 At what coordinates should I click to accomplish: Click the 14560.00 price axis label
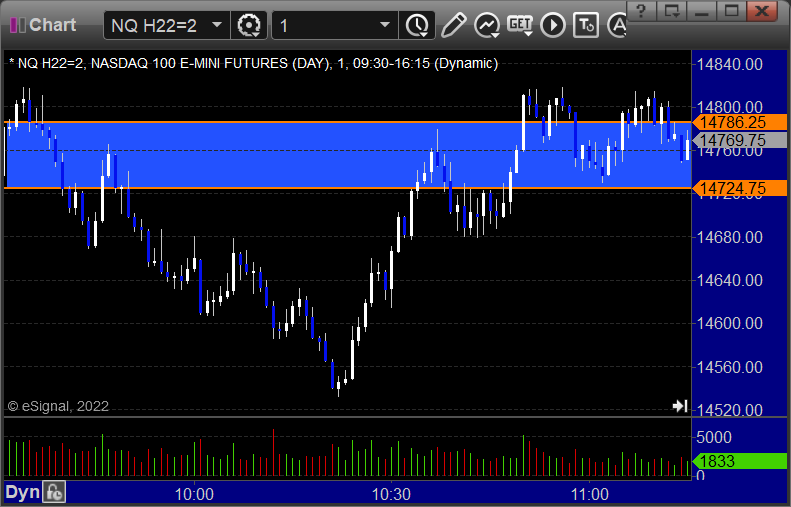(729, 367)
